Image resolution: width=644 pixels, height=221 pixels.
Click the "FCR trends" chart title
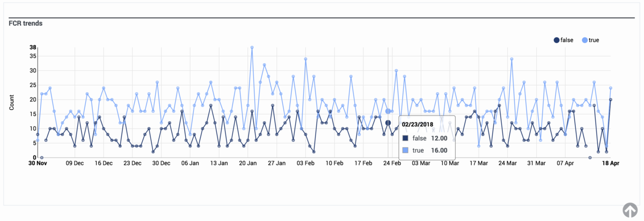(x=25, y=24)
